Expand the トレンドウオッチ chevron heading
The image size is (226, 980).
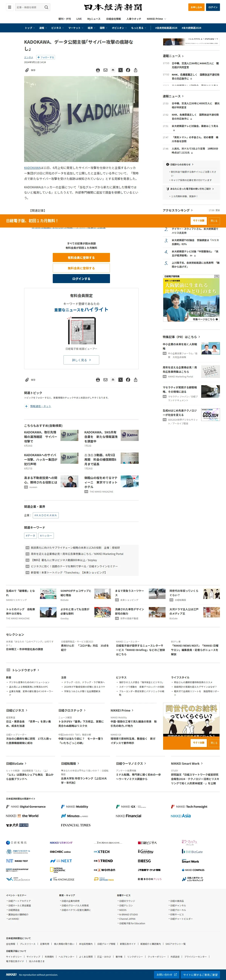25,670
